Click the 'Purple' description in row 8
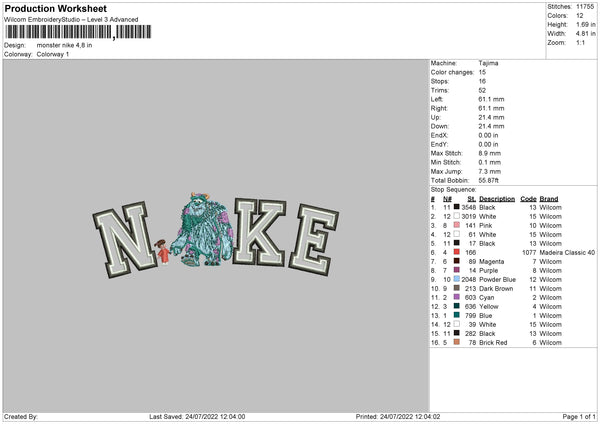The image size is (600, 424). point(489,271)
